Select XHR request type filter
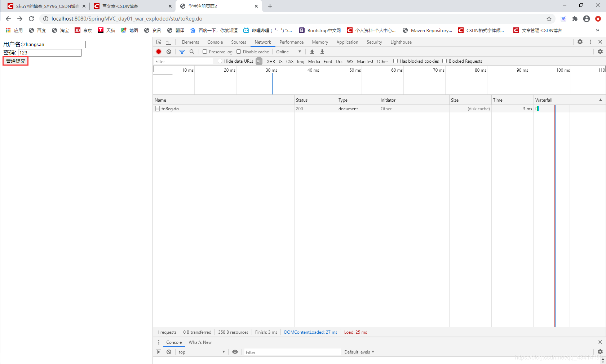Screen dimensions: 606x364 coord(271,61)
